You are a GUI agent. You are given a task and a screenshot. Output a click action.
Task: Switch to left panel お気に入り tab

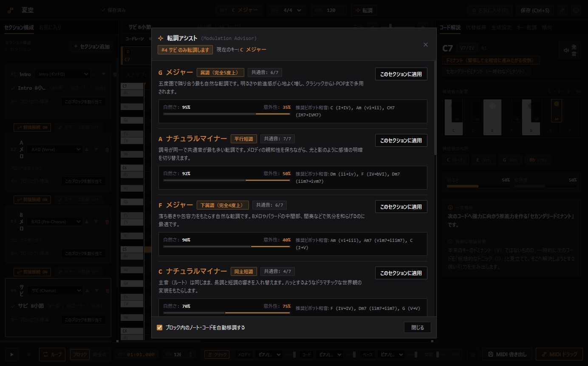(50, 27)
